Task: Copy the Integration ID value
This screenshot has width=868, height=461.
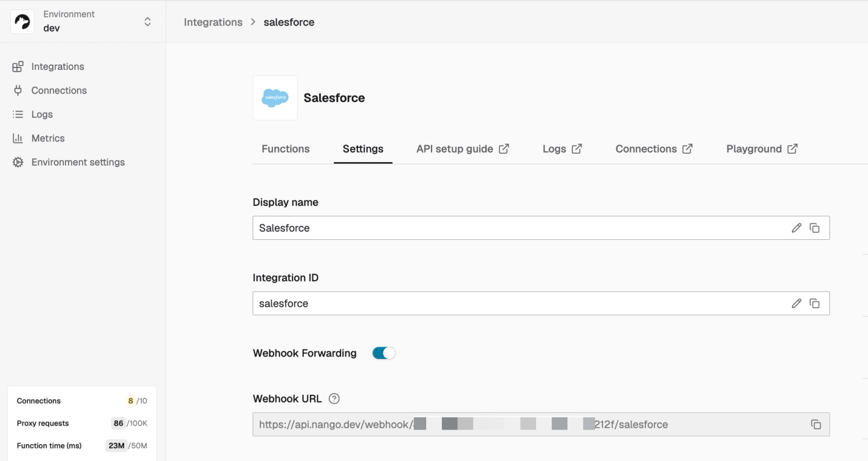Action: (x=815, y=304)
